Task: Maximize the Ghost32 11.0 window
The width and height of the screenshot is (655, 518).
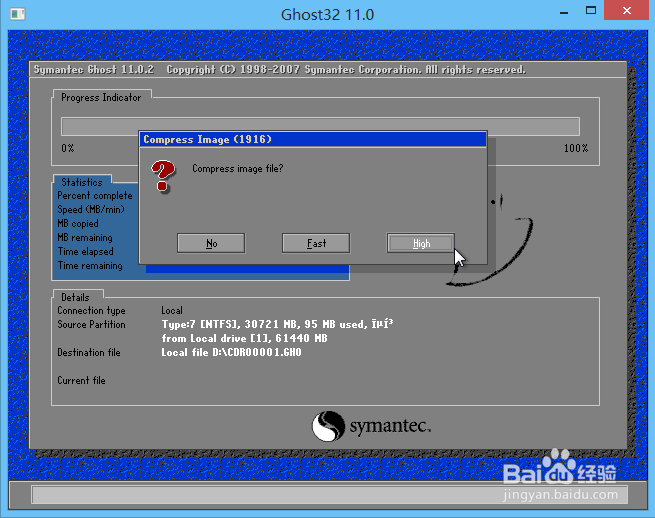Action: click(591, 11)
